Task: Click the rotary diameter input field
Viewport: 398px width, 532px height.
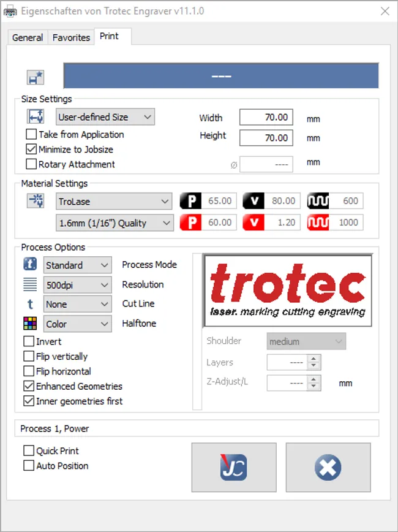Action: point(266,164)
